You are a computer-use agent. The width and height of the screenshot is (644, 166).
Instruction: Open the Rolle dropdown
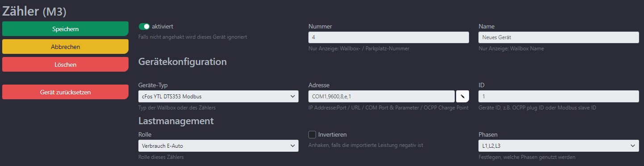click(x=219, y=146)
